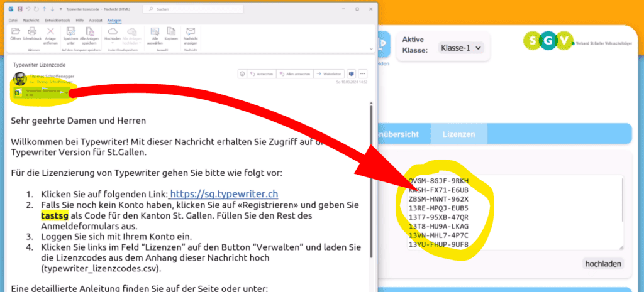Open the Acrobat ribbon tab
This screenshot has height=292, width=644.
(96, 20)
